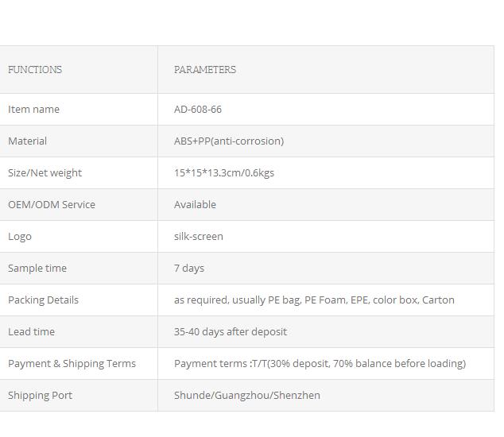Click the 15*15*13.3cm/0.6kgs value
This screenshot has height=437, width=504.
(x=224, y=173)
